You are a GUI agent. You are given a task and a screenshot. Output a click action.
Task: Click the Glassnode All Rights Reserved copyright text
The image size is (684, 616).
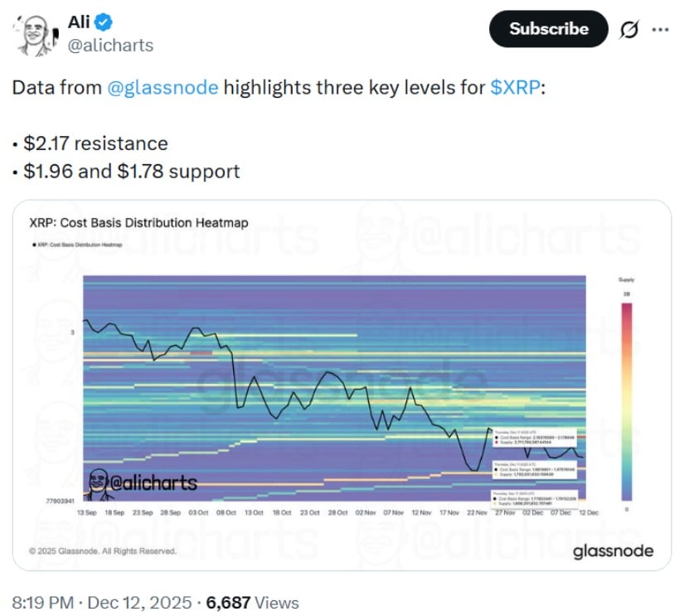pos(102,551)
